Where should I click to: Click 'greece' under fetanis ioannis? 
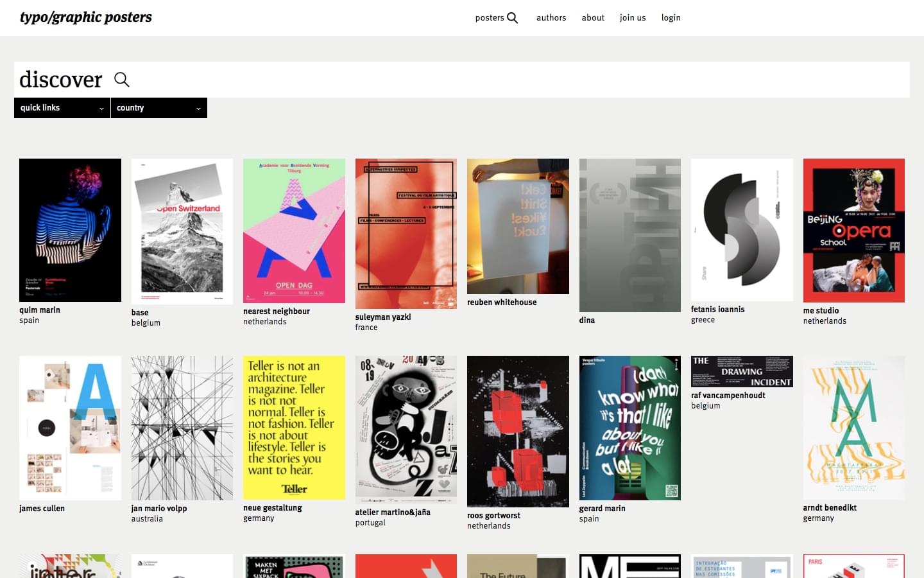point(703,320)
